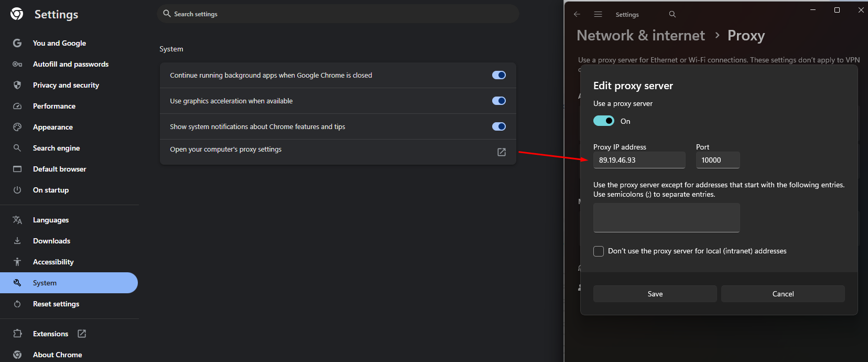The image size is (868, 362).
Task: Open About Chrome page
Action: (x=58, y=355)
